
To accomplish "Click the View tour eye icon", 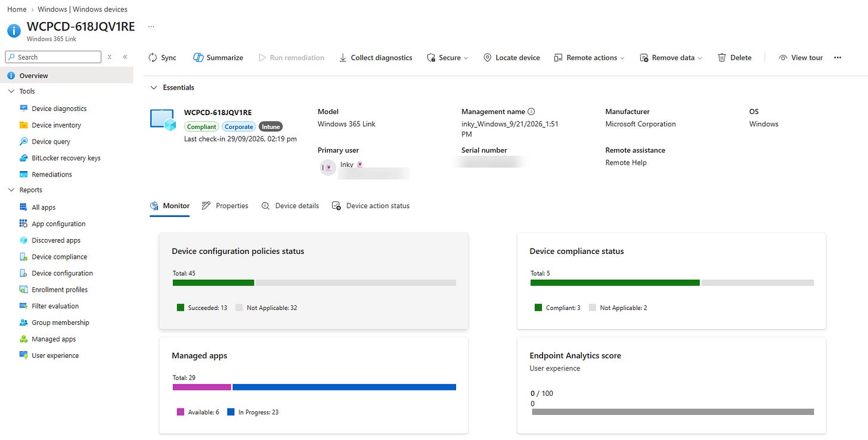I will click(783, 58).
